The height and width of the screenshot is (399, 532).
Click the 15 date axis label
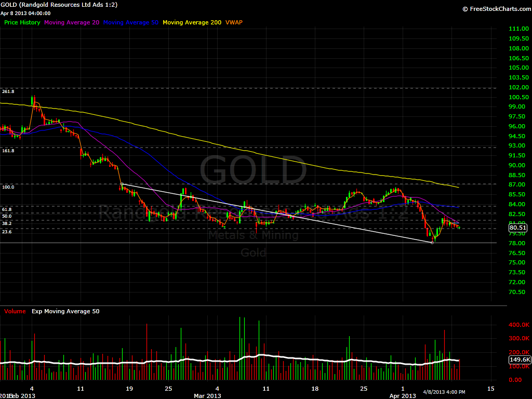[x=490, y=389]
